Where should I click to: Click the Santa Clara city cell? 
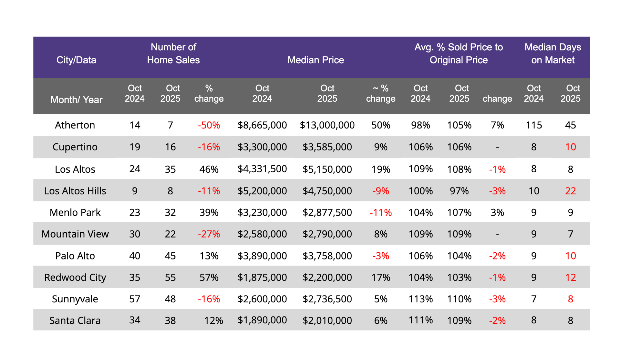coord(75,320)
